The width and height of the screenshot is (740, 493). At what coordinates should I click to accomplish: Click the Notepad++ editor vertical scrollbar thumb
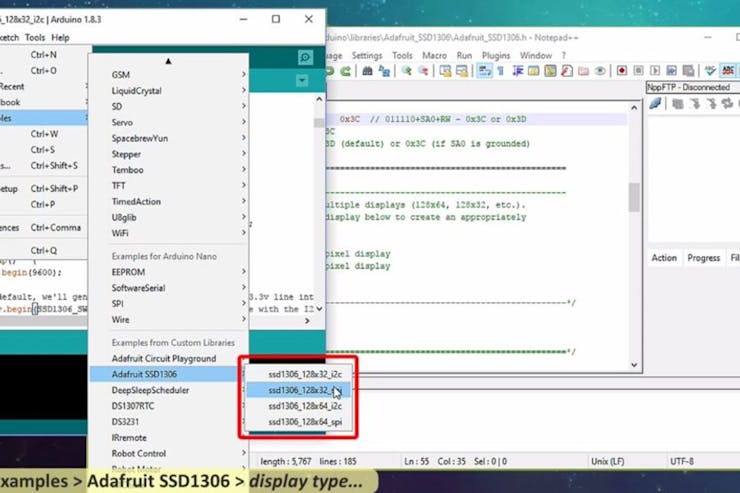(x=634, y=197)
